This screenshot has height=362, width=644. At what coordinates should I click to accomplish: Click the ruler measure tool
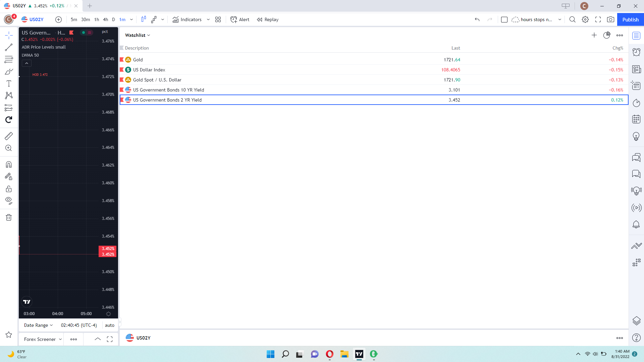9,136
